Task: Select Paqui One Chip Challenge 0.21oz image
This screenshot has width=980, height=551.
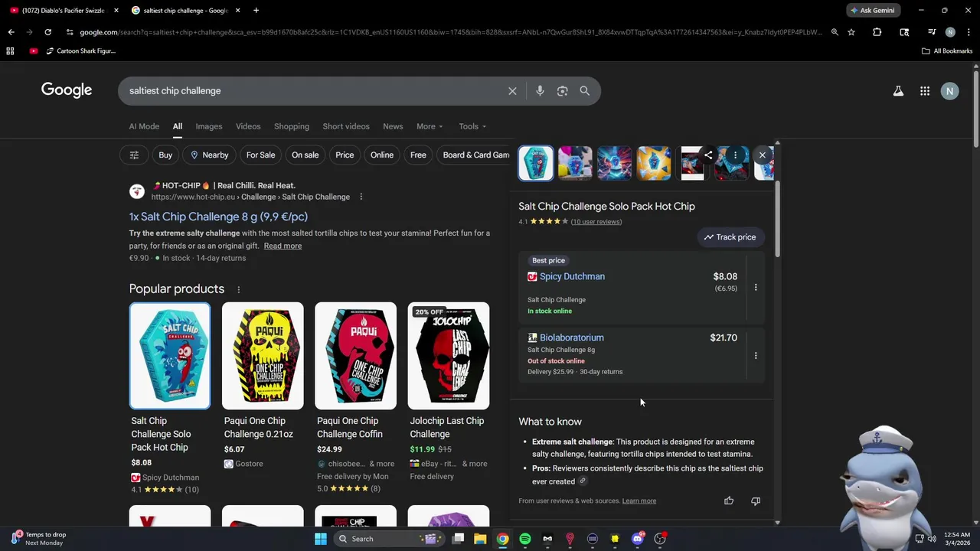Action: (263, 356)
